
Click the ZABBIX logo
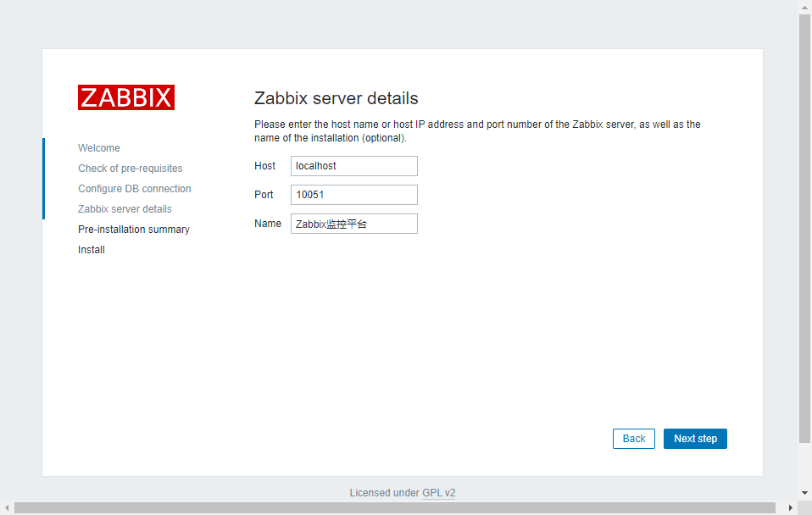tap(126, 97)
